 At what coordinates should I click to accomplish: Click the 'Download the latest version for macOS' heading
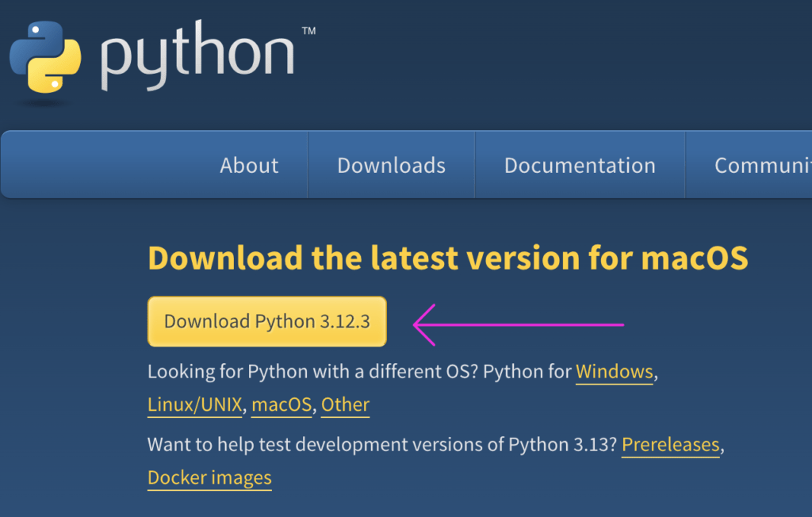point(448,258)
